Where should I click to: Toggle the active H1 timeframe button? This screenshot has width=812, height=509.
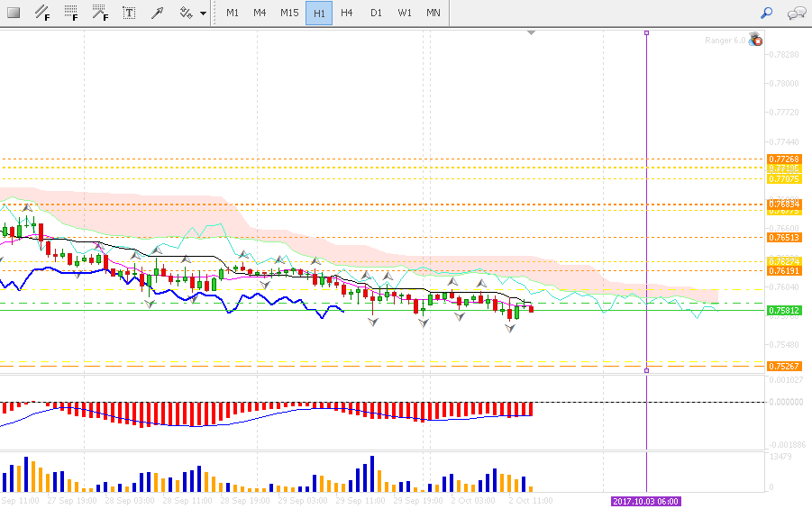pos(319,13)
